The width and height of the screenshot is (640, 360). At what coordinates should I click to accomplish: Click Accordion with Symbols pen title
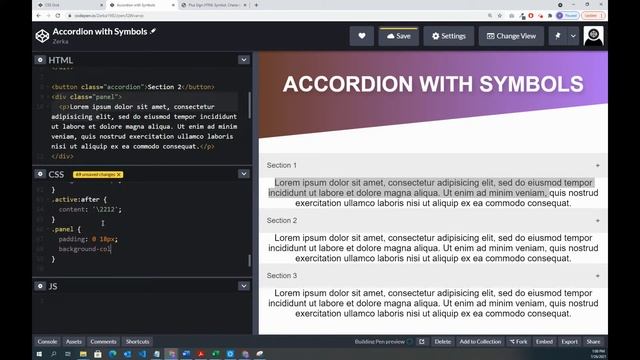click(x=100, y=31)
